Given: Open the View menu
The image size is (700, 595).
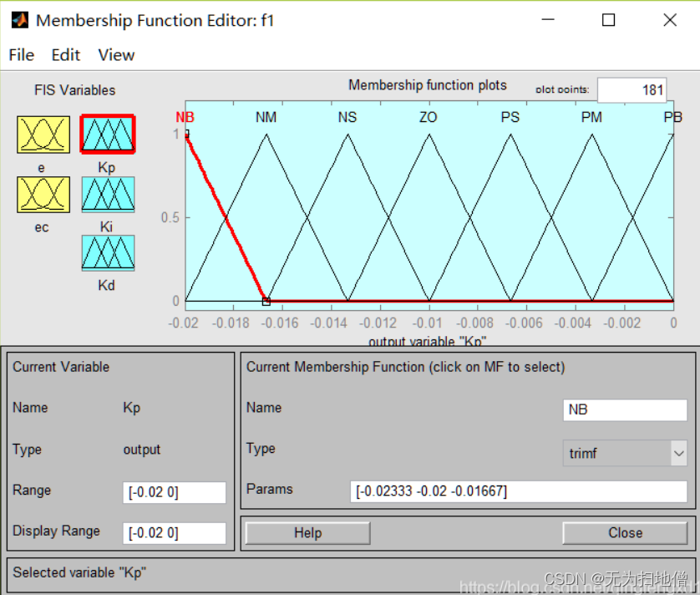Looking at the screenshot, I should click(x=116, y=55).
